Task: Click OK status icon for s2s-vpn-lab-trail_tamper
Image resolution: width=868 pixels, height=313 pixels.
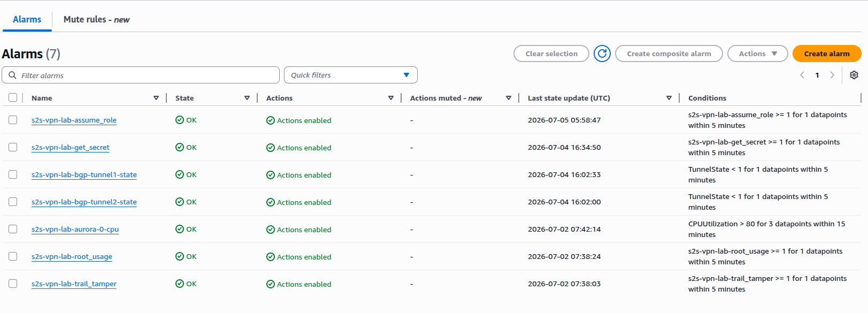Action: pyautogui.click(x=180, y=284)
